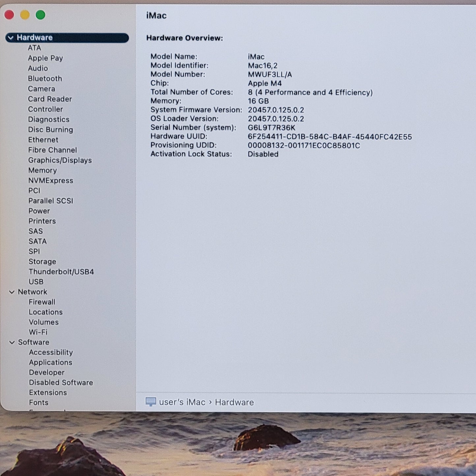The width and height of the screenshot is (476, 476).
Task: Select Fonts under Software
Action: tap(39, 403)
